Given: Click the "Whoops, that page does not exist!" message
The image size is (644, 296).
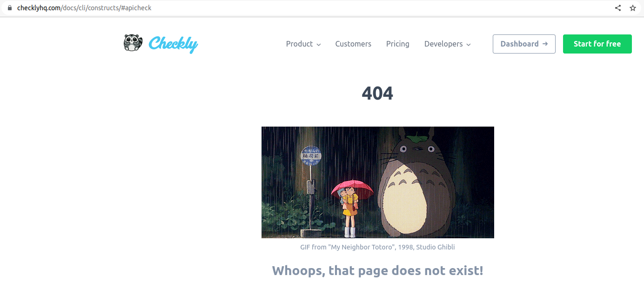Looking at the screenshot, I should pyautogui.click(x=377, y=270).
